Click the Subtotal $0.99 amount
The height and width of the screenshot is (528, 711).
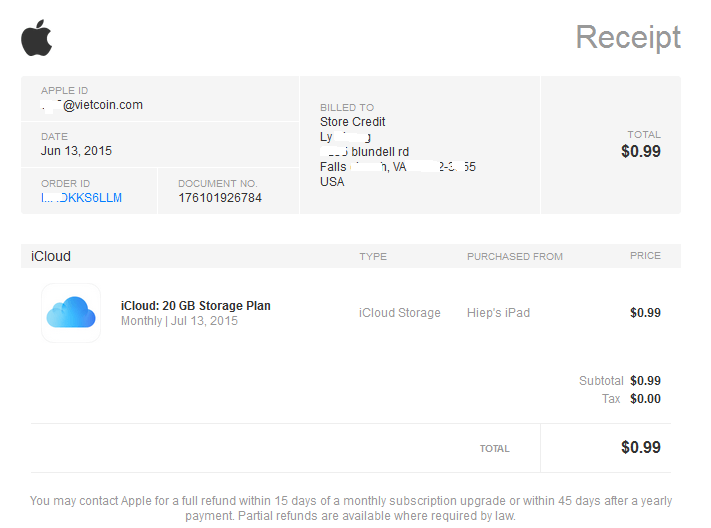(x=645, y=381)
